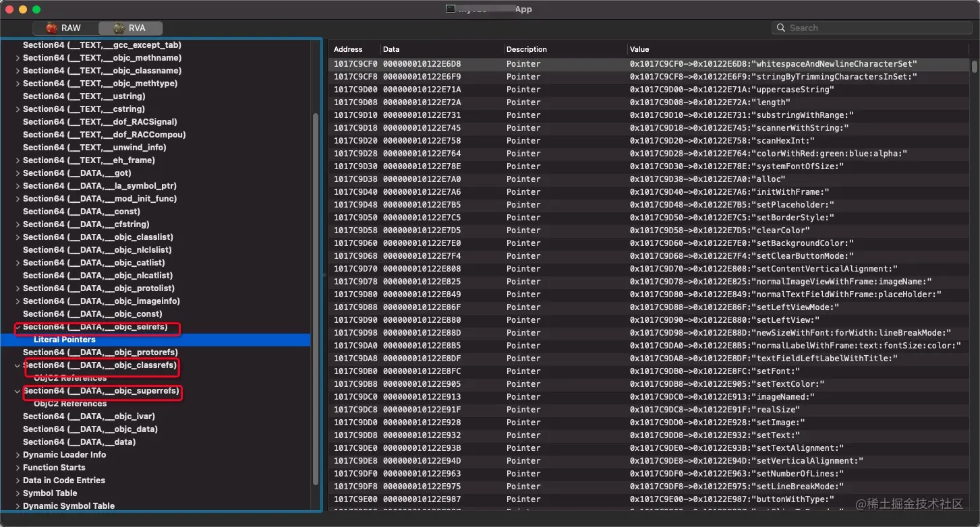Expand the Symbol Table node
The height and width of the screenshot is (527, 980).
[x=18, y=493]
